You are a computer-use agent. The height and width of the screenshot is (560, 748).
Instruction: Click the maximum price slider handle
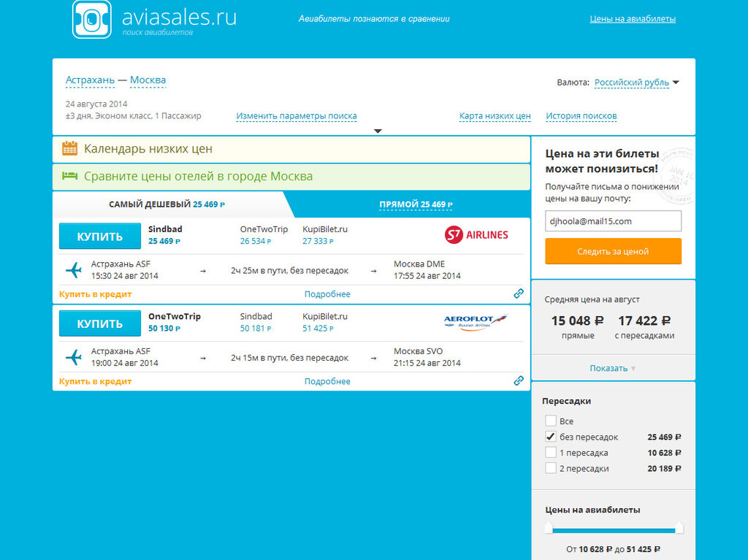pyautogui.click(x=679, y=529)
